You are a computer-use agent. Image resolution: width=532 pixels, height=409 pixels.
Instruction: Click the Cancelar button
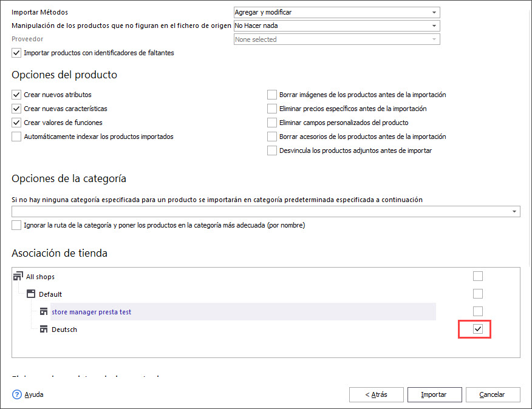(x=493, y=395)
